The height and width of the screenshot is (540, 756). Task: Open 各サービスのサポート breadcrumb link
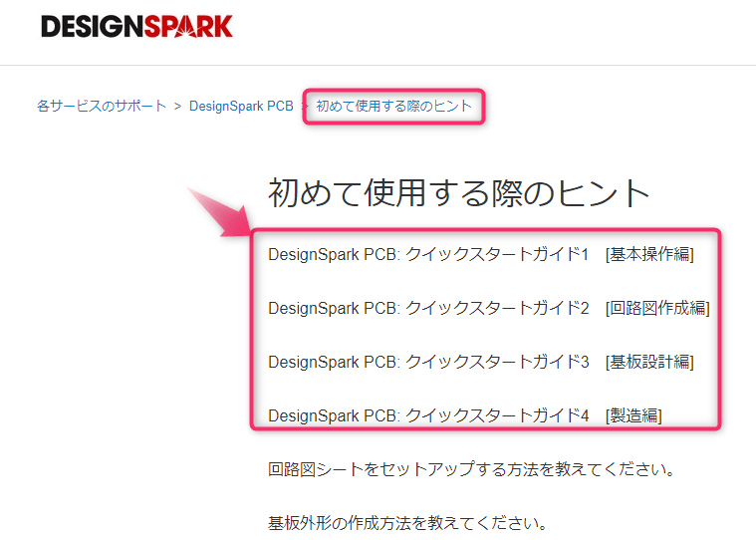(x=102, y=106)
